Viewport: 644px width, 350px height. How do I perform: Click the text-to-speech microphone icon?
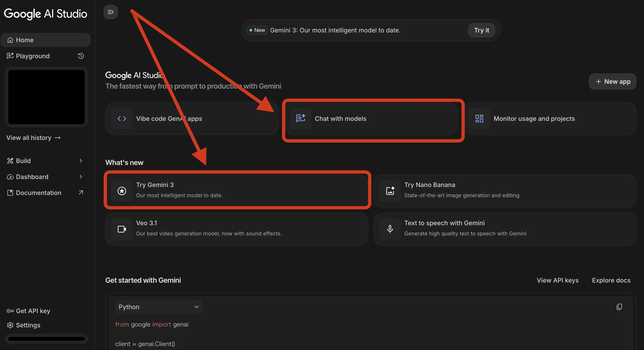390,229
